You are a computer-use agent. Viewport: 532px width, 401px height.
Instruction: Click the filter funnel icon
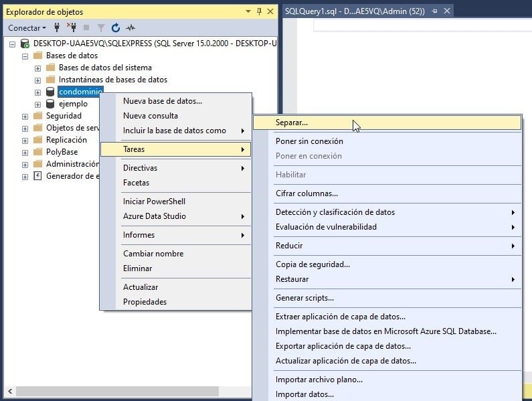point(101,28)
